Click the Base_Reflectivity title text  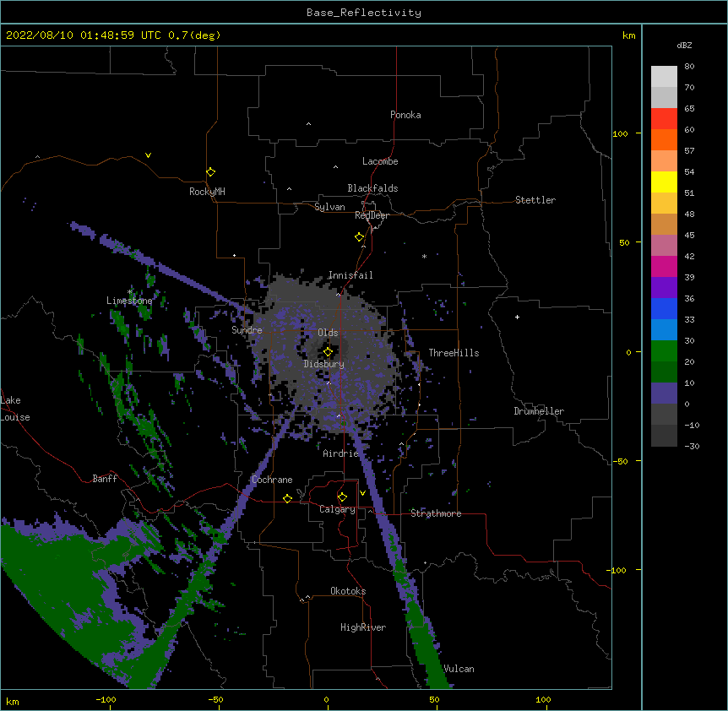[x=364, y=13]
